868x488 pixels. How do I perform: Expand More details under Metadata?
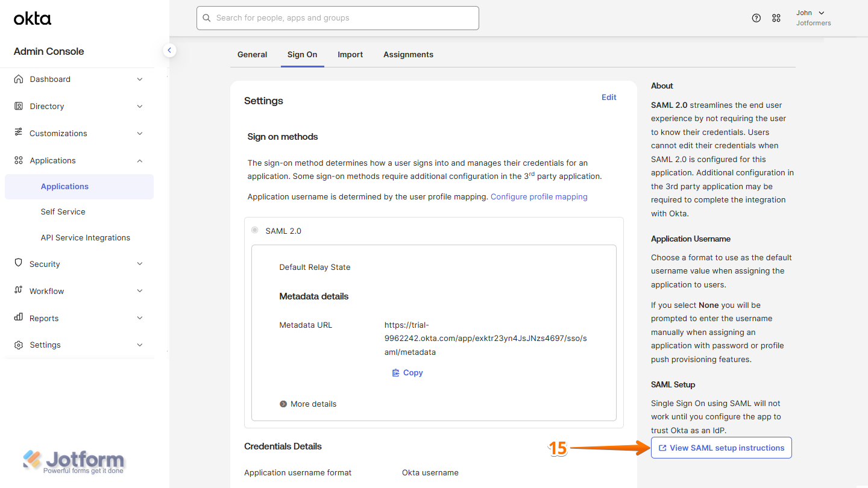(x=308, y=404)
